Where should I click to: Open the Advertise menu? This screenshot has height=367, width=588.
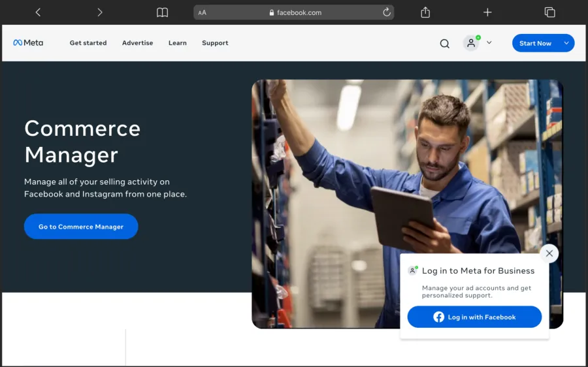(x=137, y=43)
